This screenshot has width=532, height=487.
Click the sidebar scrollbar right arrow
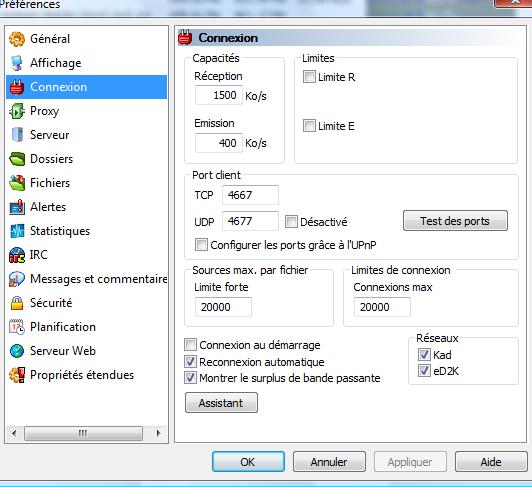pos(158,433)
